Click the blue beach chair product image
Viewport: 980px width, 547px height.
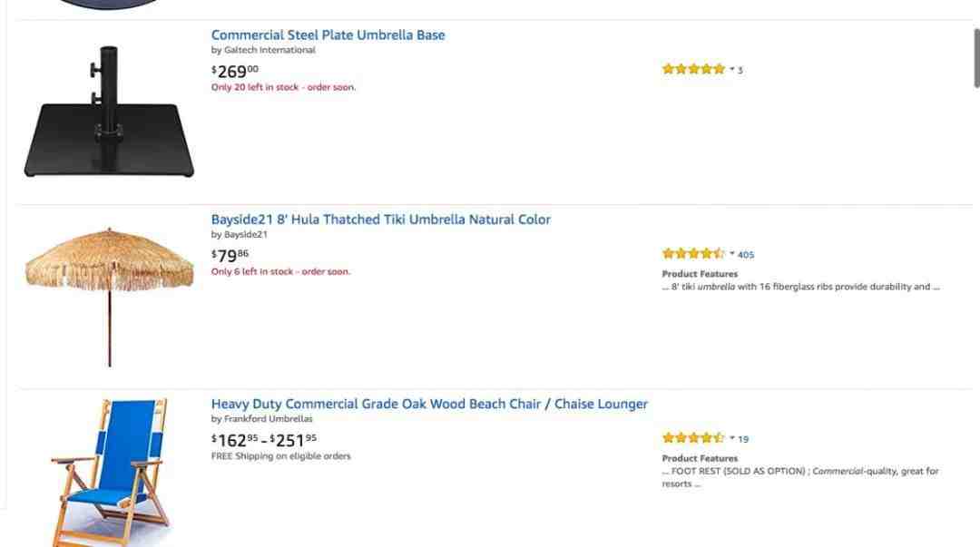[x=110, y=472]
